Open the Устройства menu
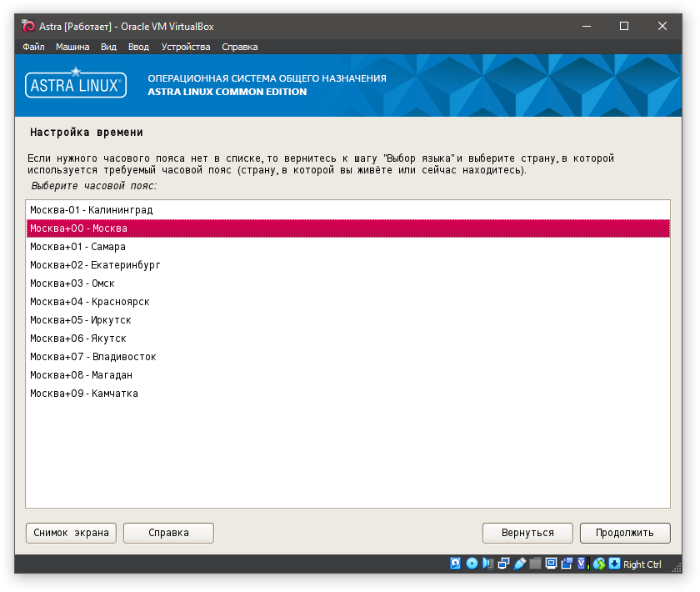 (x=186, y=47)
